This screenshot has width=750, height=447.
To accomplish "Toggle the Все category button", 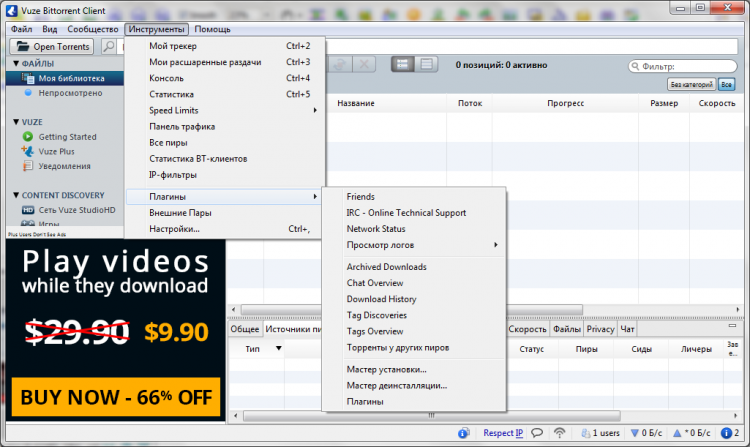I will (x=726, y=85).
